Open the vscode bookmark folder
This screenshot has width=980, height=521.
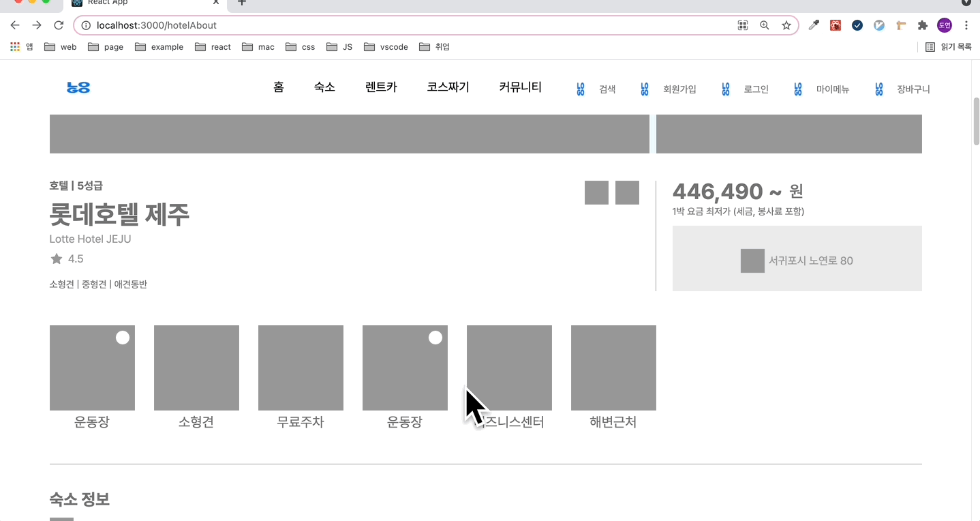386,47
